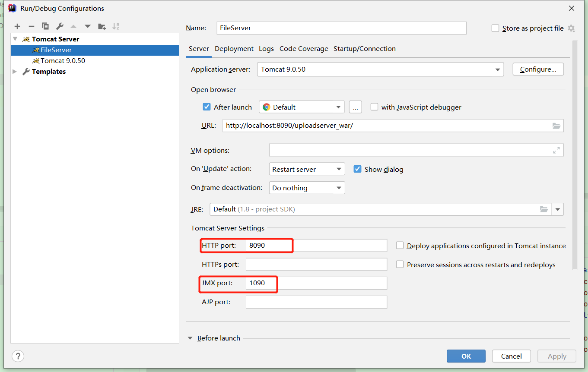The width and height of the screenshot is (588, 372).
Task: Expand the VM options field icon
Action: click(556, 150)
